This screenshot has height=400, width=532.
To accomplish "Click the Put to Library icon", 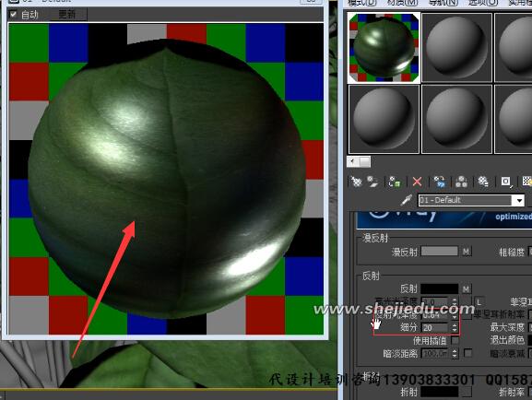I will 483,182.
